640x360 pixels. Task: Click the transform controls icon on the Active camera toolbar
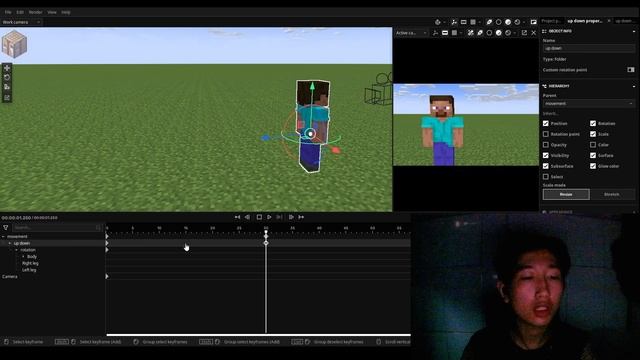click(436, 33)
